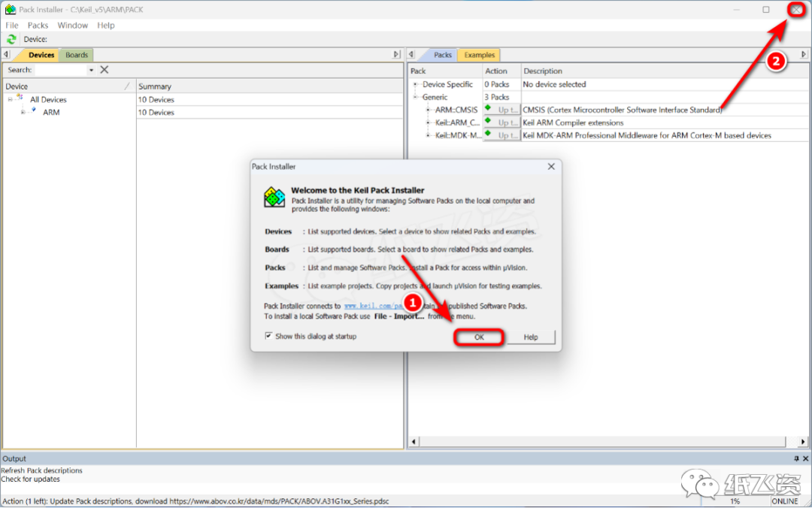Click 'Refresh Pack descriptions' output line

pos(41,470)
